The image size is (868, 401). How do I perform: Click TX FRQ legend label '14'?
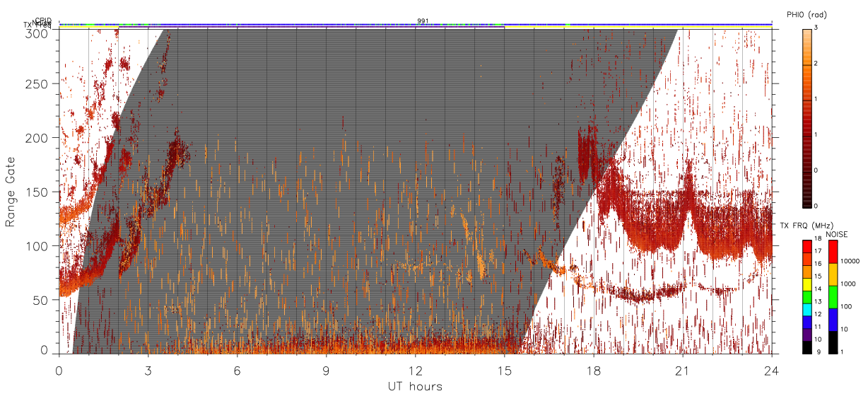(819, 289)
